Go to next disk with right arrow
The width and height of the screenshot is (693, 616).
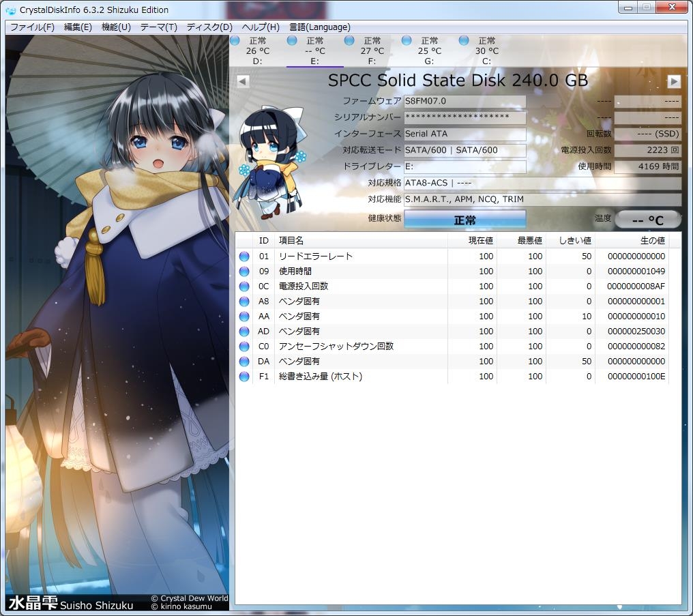tap(673, 81)
